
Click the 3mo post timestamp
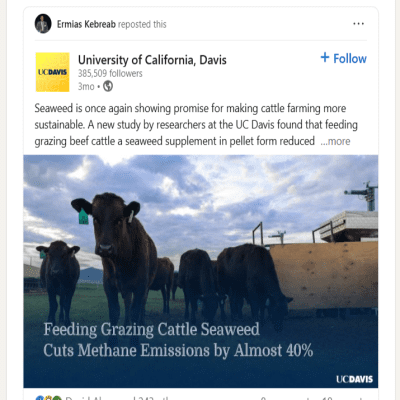click(86, 87)
